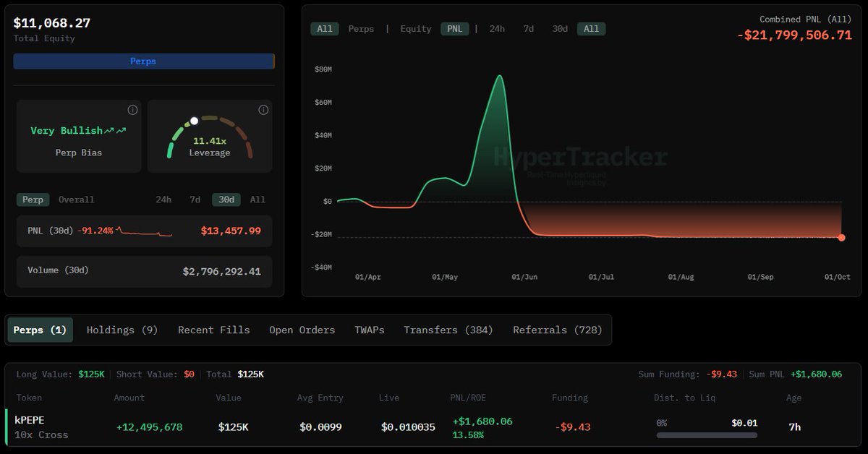Switch chart to Equity view

click(x=416, y=29)
